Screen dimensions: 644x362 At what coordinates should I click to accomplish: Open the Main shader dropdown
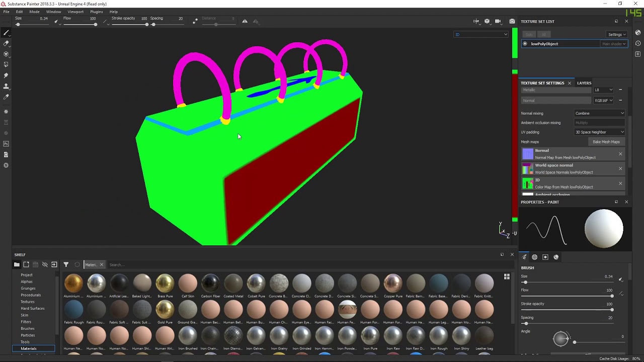[614, 44]
